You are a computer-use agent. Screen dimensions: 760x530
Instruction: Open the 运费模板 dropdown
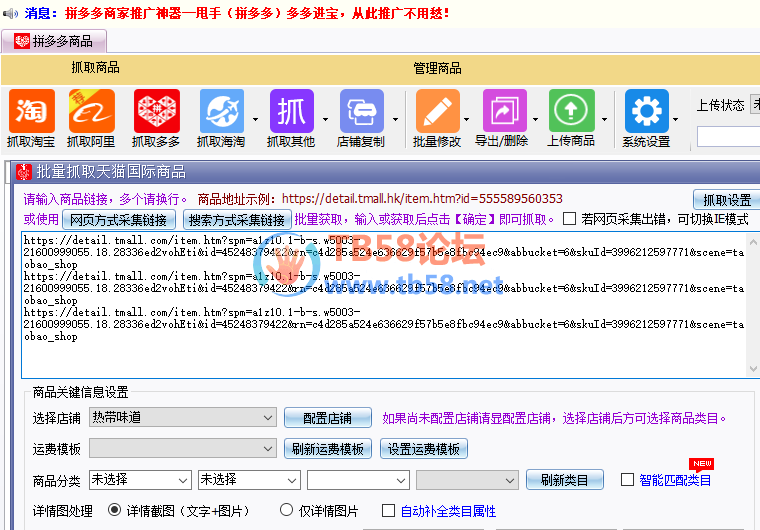(x=183, y=449)
